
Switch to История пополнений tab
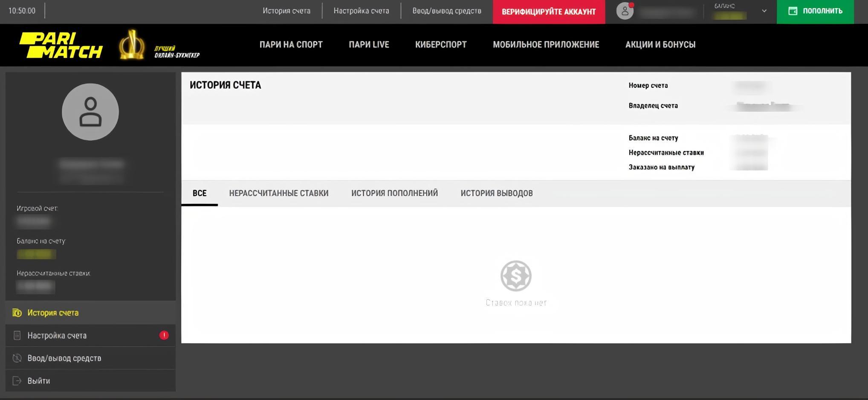[x=394, y=193]
